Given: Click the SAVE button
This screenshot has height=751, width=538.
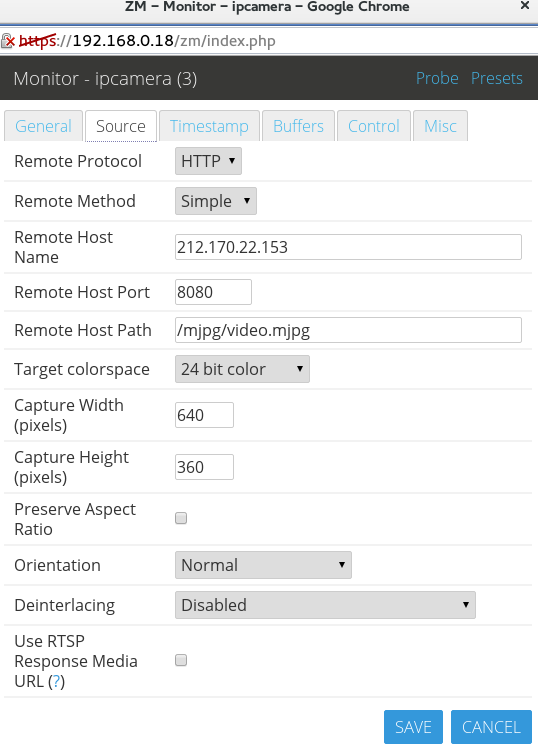Looking at the screenshot, I should [x=413, y=727].
